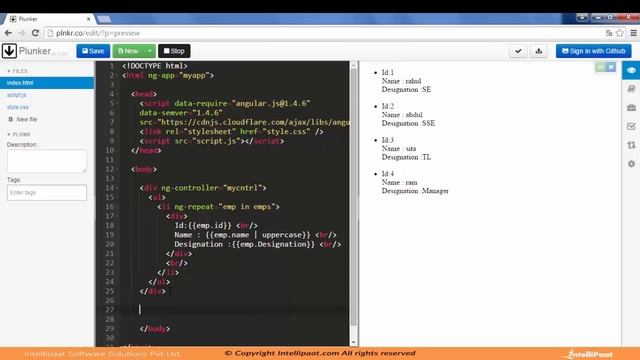Stop the live preview
640x360 pixels.
click(174, 51)
